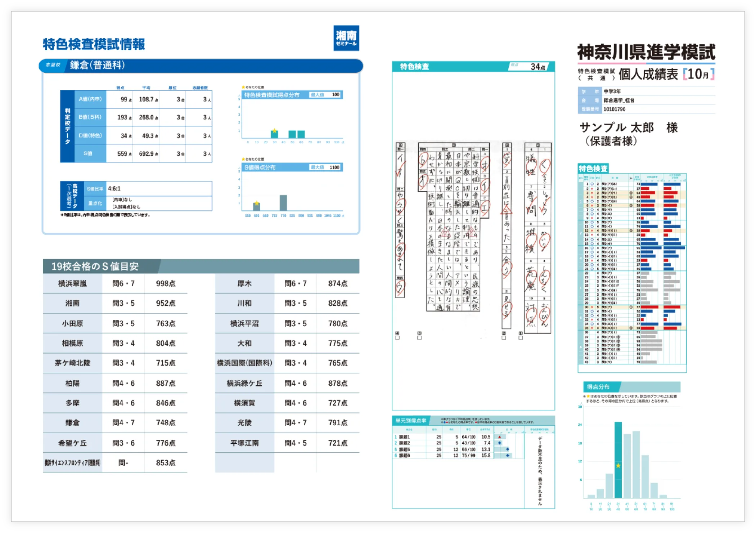This screenshot has width=756, height=533.
Task: Click the 特色検査 34点 header bar
Action: [x=473, y=66]
